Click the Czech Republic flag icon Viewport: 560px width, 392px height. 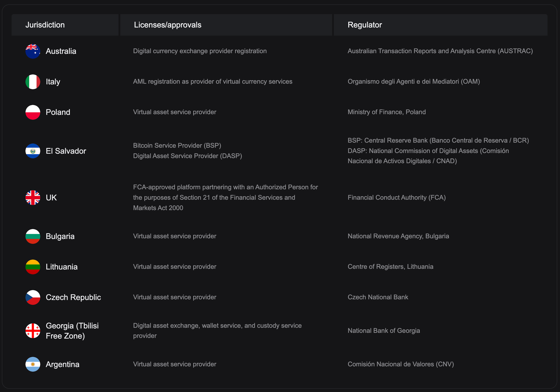tap(33, 297)
